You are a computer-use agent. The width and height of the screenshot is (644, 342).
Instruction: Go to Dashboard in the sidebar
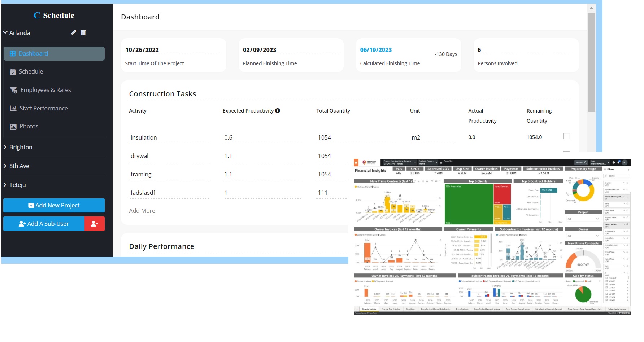(x=54, y=53)
